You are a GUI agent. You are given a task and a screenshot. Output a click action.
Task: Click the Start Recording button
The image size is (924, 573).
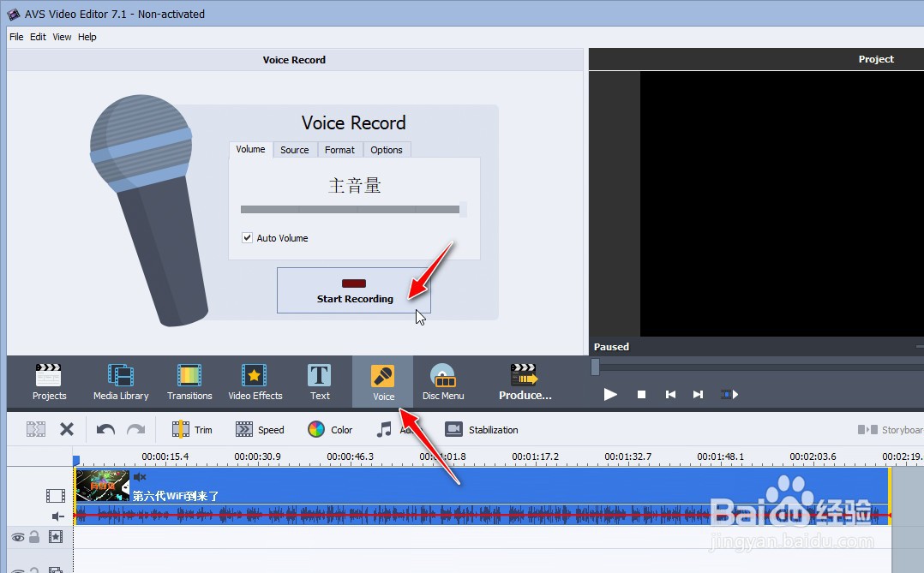point(354,290)
